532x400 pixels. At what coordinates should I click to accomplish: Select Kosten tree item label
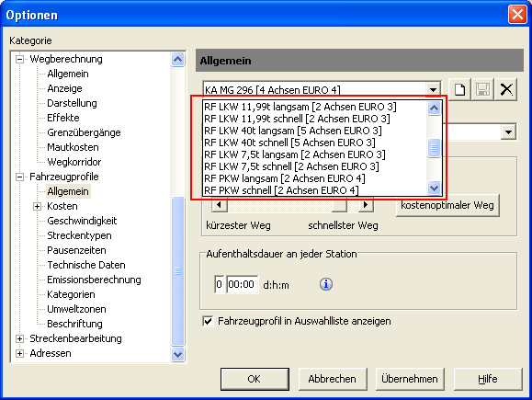62,206
